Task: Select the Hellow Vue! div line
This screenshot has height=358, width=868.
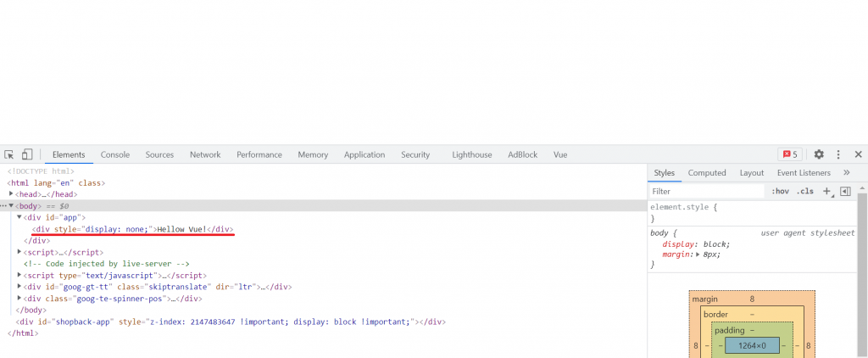Action: coord(133,229)
